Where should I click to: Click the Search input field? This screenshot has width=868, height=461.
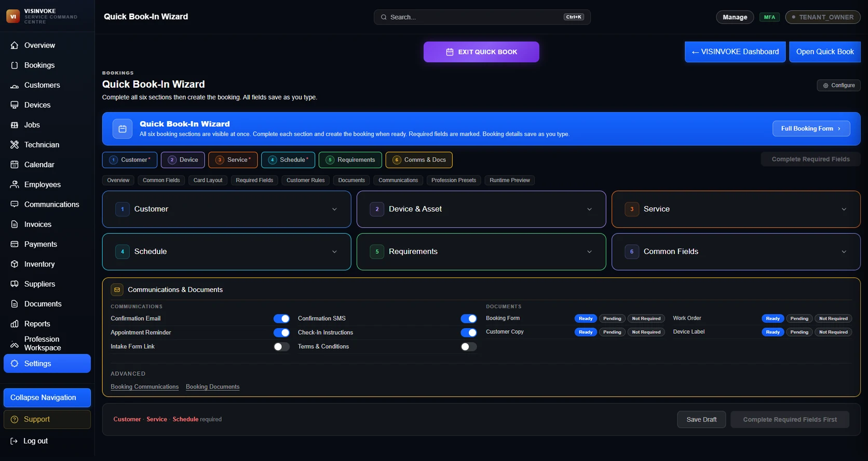click(x=482, y=17)
